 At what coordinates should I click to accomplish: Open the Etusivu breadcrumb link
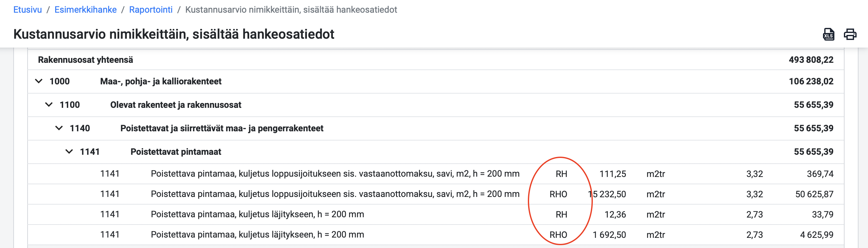[28, 10]
